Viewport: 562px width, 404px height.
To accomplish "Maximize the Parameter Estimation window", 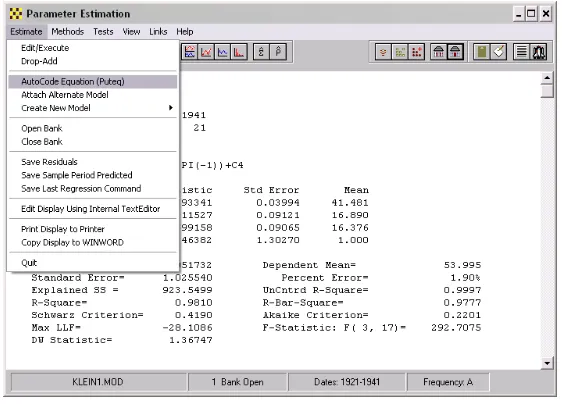I will [531, 14].
